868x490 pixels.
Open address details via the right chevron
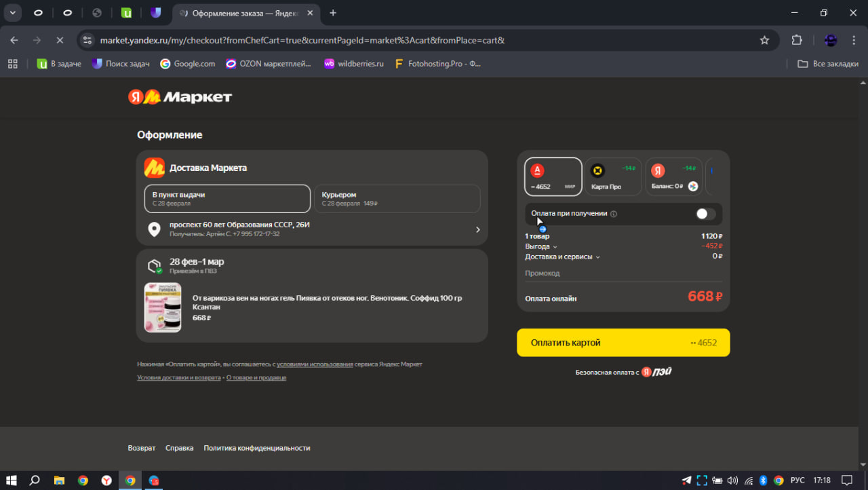477,229
